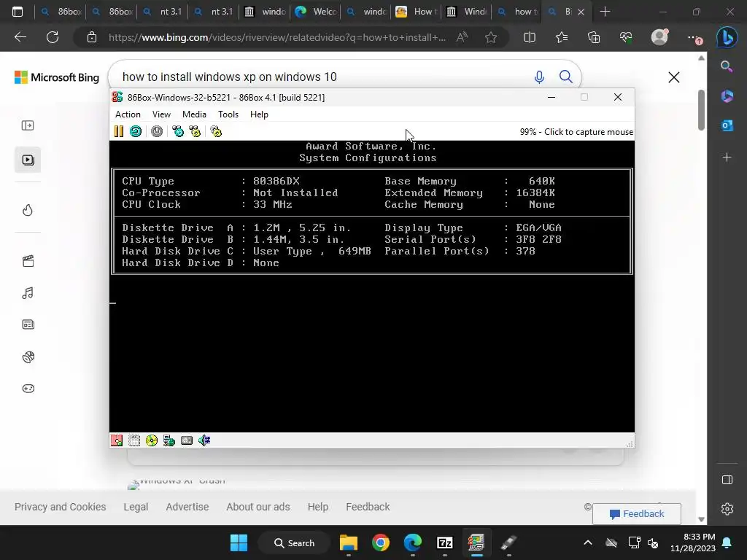Open the Legal footer link
Image resolution: width=747 pixels, height=560 pixels.
[136, 507]
